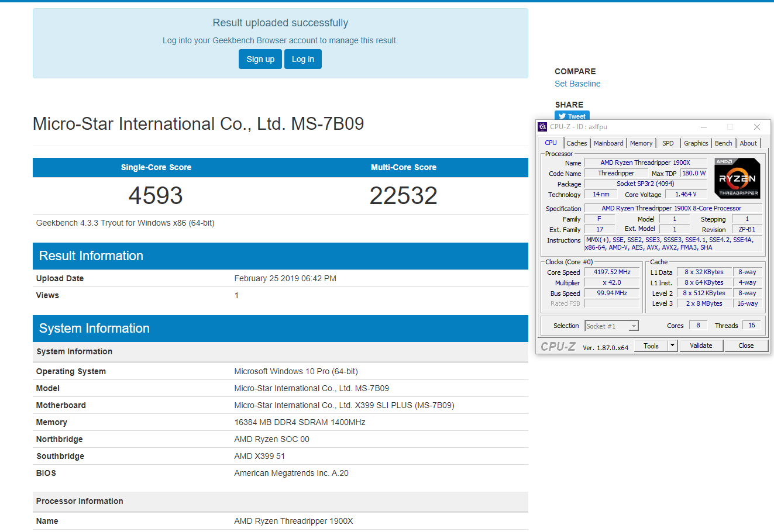The width and height of the screenshot is (774, 532).
Task: Click the Upload Date value February 25 2019
Action: click(285, 278)
